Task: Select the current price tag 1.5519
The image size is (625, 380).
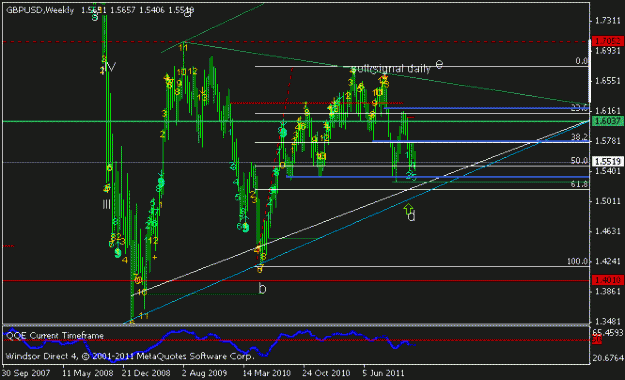Action: coord(607,161)
